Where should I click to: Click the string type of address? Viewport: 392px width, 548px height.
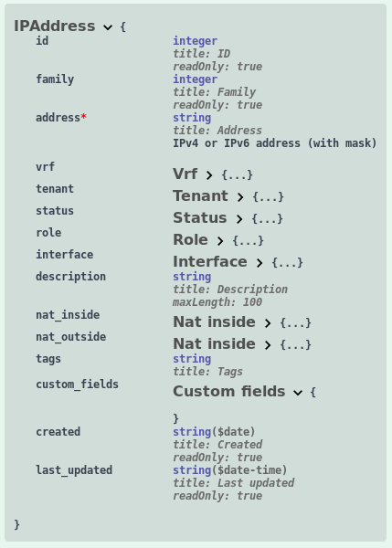click(192, 118)
